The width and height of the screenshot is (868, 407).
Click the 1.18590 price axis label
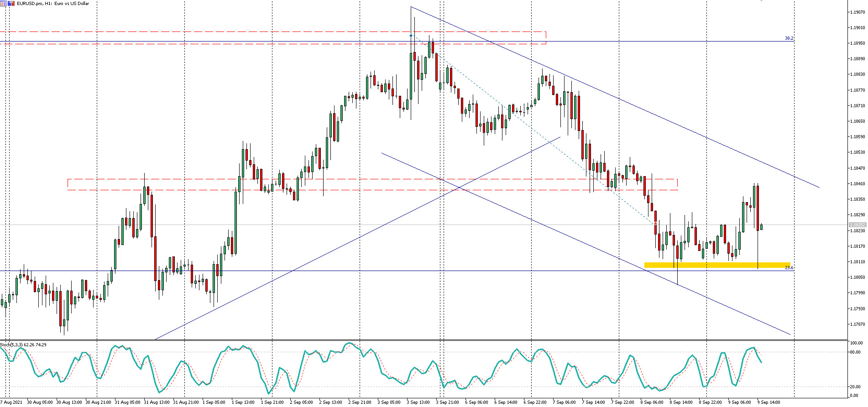click(858, 136)
